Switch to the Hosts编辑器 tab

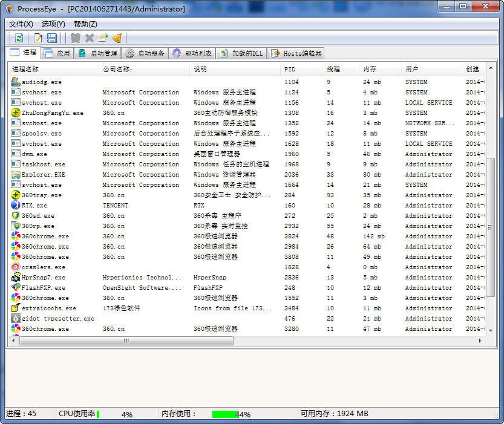pos(295,53)
